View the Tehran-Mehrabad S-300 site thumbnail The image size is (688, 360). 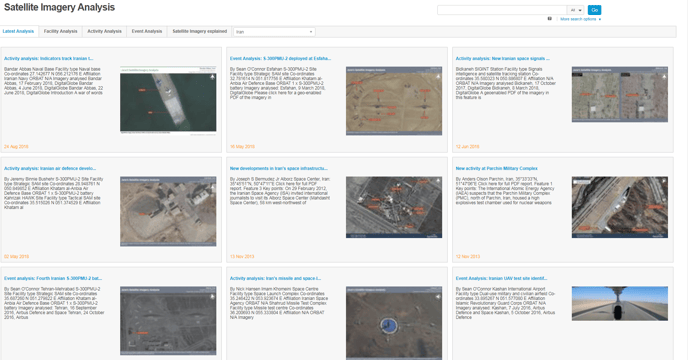tap(168, 321)
